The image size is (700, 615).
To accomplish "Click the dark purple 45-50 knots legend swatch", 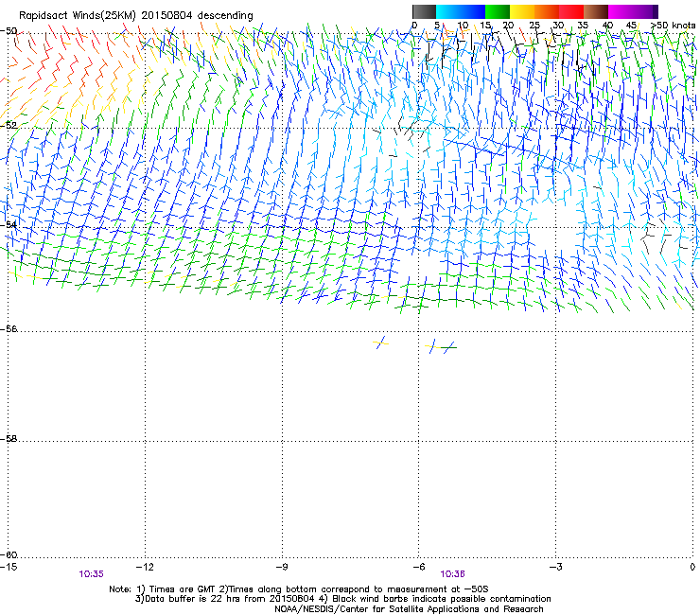I will point(645,11).
